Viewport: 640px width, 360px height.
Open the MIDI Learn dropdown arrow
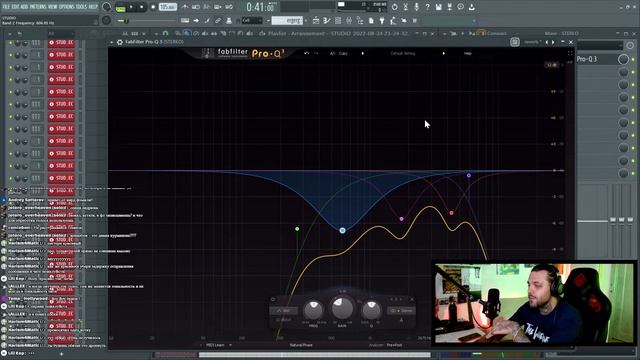tap(231, 345)
